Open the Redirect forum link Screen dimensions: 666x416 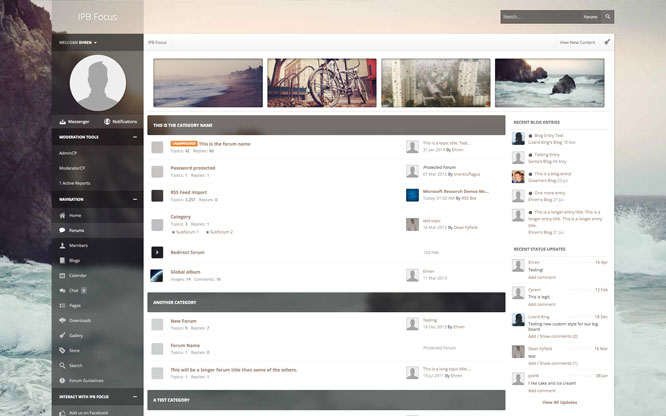[187, 252]
